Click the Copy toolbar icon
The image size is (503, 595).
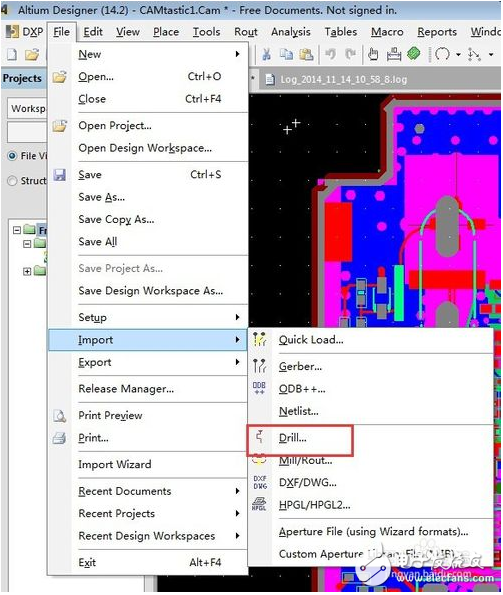coord(286,54)
